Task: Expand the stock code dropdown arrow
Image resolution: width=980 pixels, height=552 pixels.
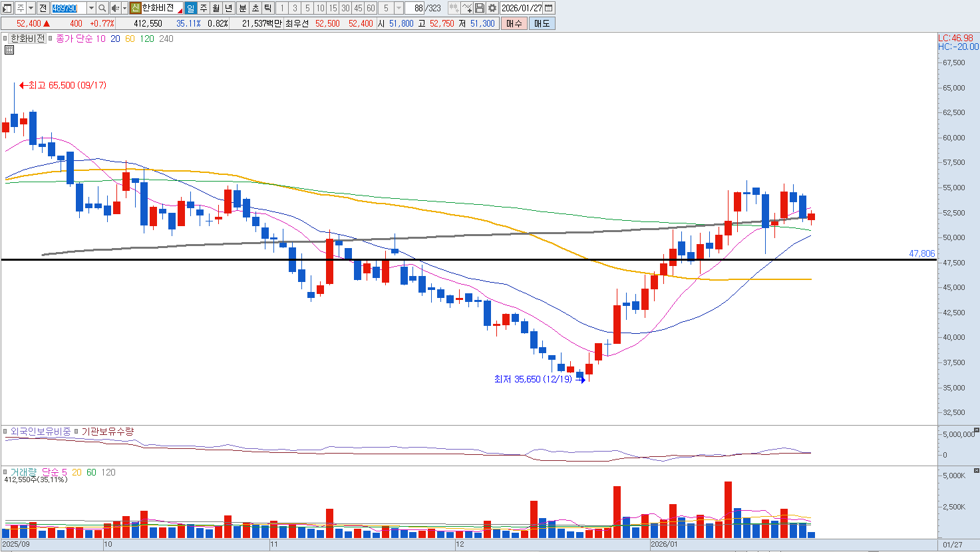Action: pos(91,8)
